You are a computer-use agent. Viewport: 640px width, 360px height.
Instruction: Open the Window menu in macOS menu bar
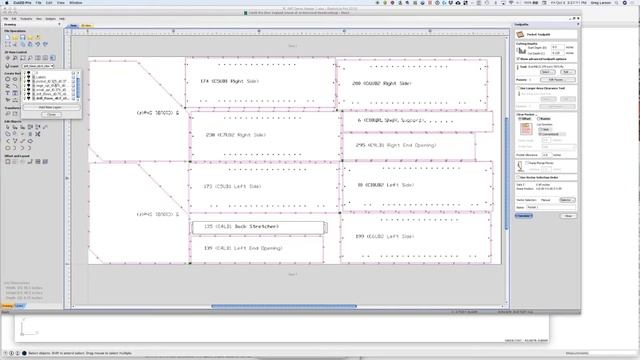[76, 2]
